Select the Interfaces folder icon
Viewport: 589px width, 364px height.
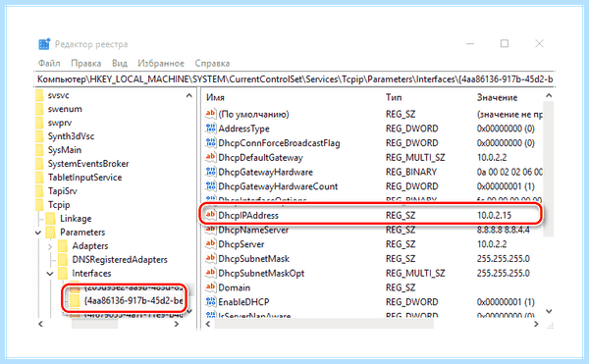point(63,273)
